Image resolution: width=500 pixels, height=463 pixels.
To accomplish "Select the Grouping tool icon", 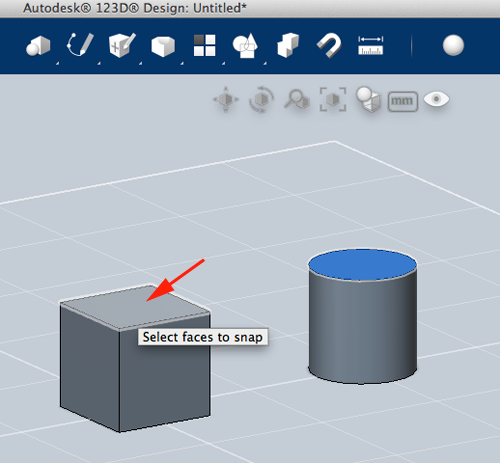I will click(x=245, y=45).
